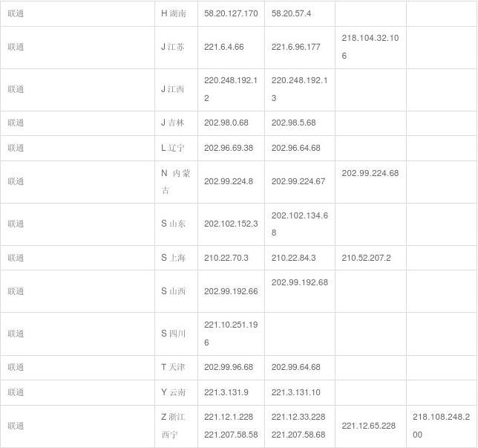The height and width of the screenshot is (448, 478).
Task: Click the J 江西 province cell
Action: [x=174, y=89]
